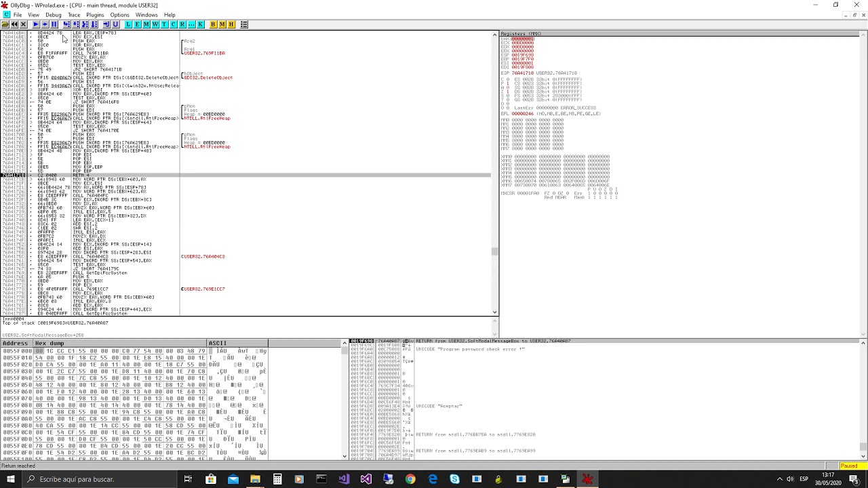Open the Memory map (cyan M)
This screenshot has width=868, height=488.
tap(146, 24)
